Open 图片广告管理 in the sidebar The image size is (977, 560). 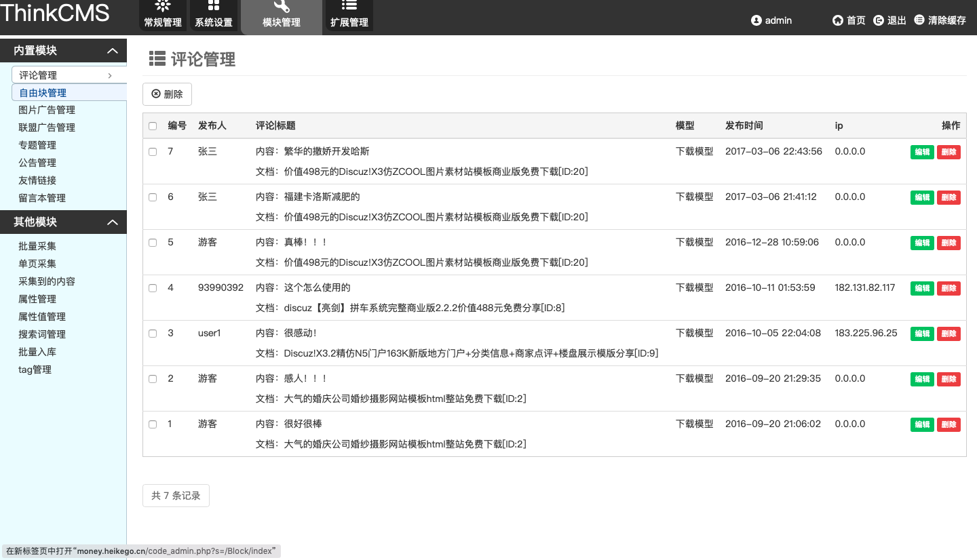pos(47,110)
